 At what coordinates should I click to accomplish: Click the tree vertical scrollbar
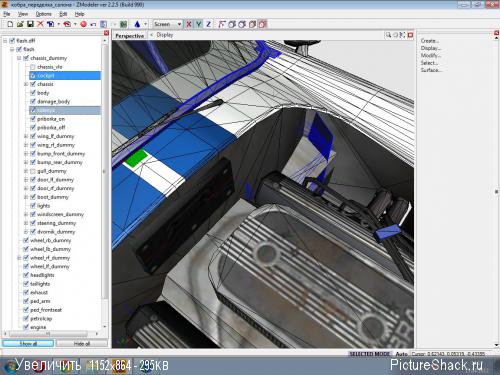coord(105,183)
